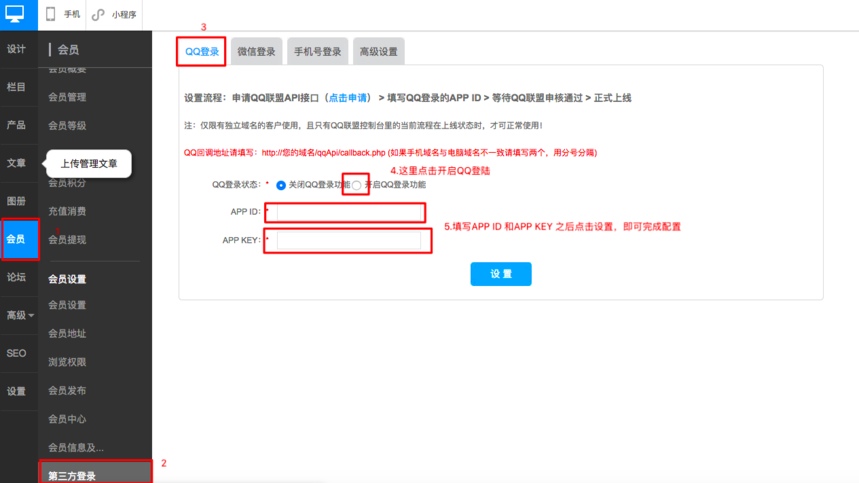Select the 开启QQ登录功能 radio button

point(357,186)
